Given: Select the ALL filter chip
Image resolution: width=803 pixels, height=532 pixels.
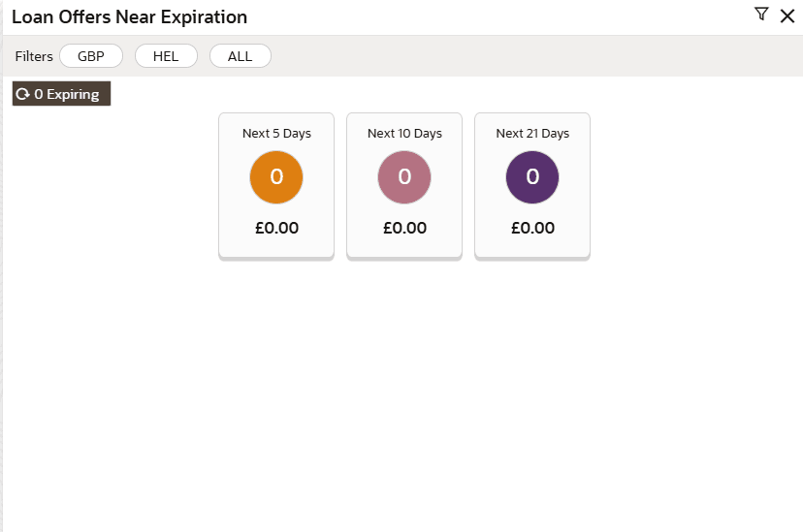Looking at the screenshot, I should click(x=240, y=56).
